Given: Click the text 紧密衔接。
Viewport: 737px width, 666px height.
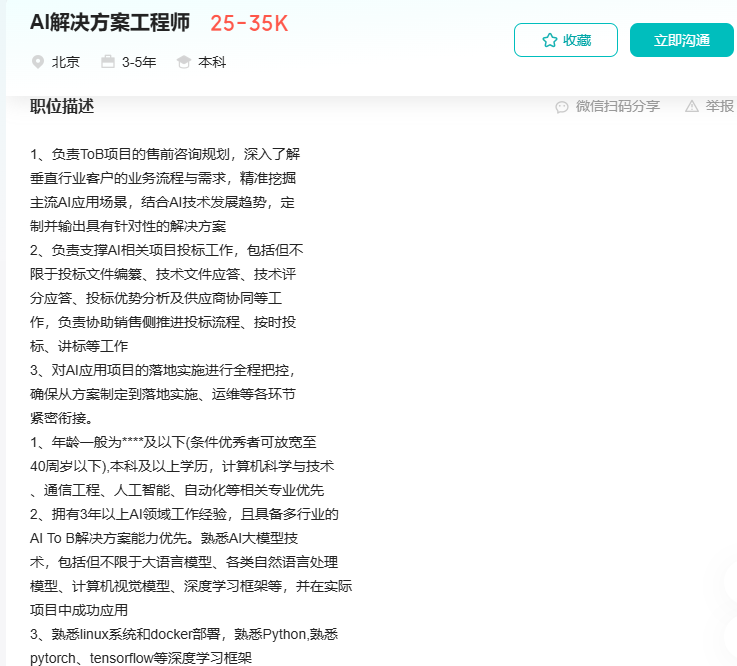Looking at the screenshot, I should click(x=62, y=418).
